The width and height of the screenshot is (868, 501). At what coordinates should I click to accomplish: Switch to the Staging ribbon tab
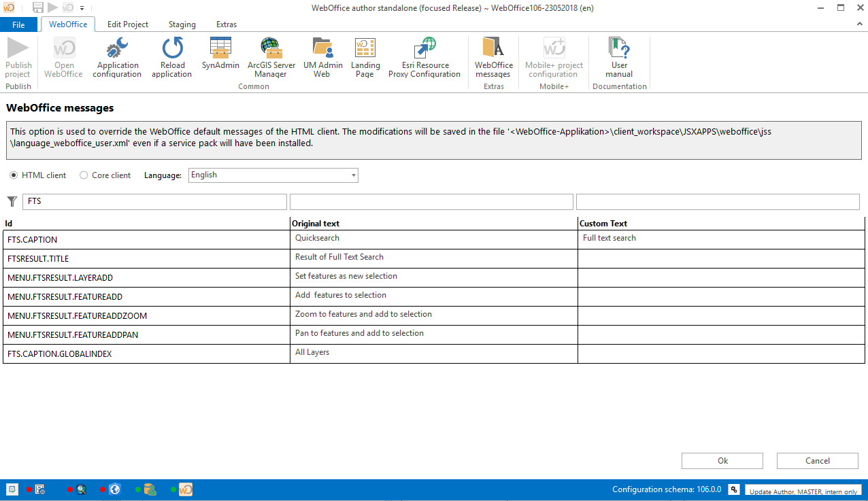[x=182, y=24]
